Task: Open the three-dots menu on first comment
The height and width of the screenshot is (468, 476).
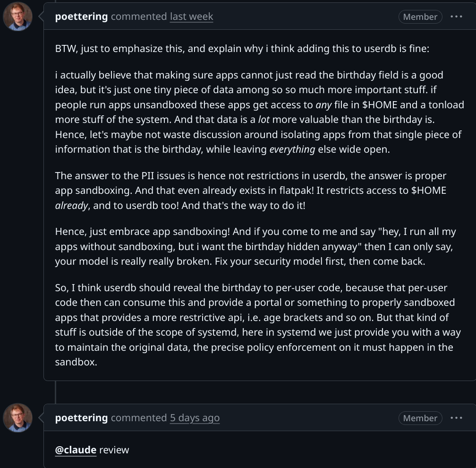Action: coord(456,17)
